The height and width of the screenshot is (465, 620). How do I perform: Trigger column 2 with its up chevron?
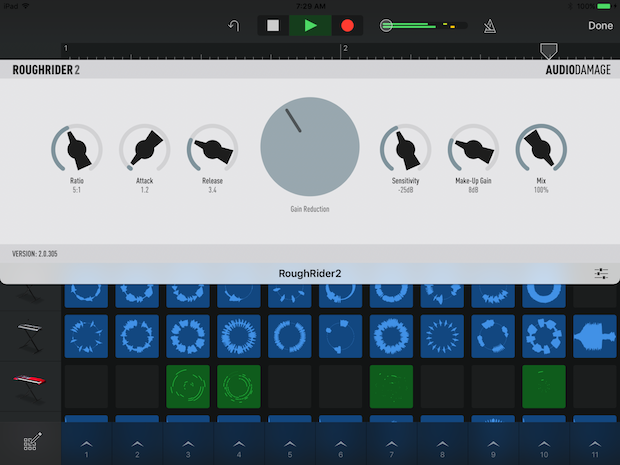pos(137,444)
